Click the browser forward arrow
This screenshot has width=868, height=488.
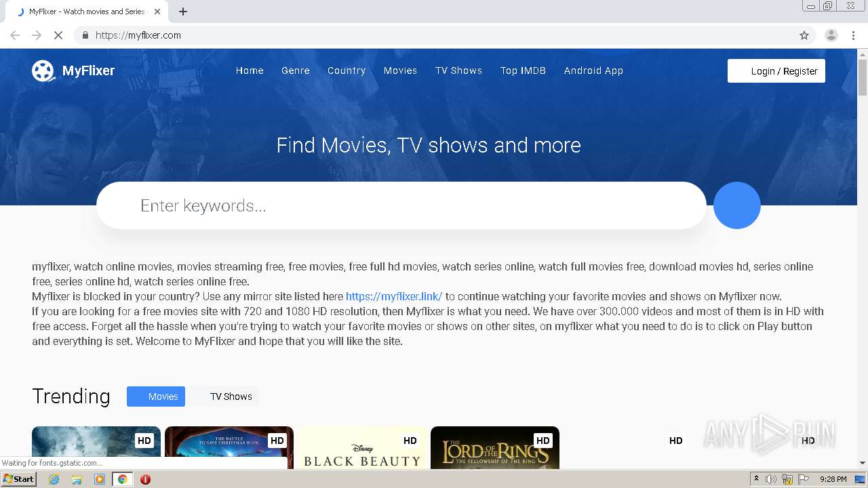[x=37, y=35]
